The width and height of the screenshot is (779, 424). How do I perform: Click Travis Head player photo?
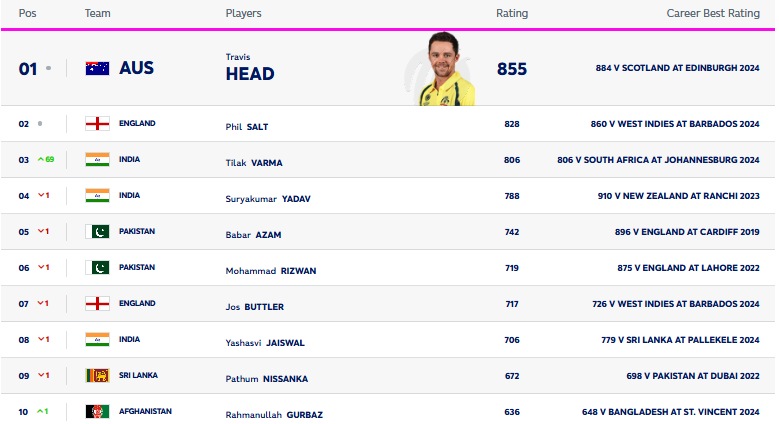445,68
